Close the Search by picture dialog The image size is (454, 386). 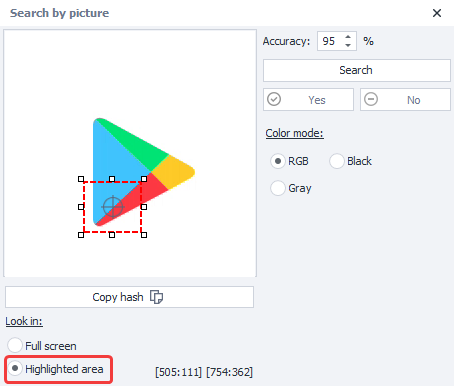coord(437,13)
